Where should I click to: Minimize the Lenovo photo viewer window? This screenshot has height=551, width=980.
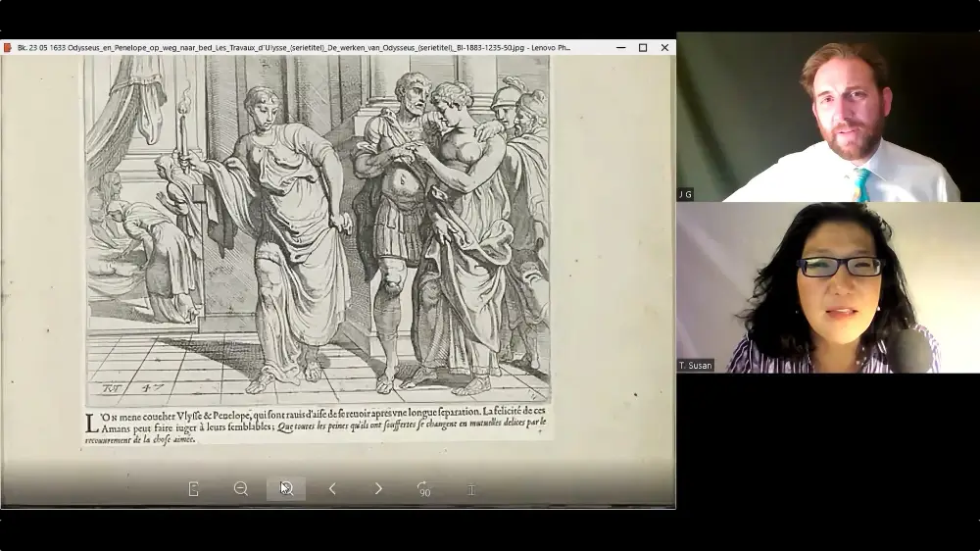[x=620, y=47]
